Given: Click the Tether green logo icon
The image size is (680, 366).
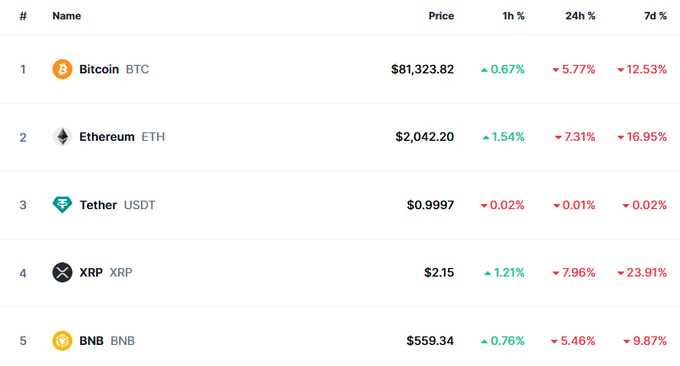Looking at the screenshot, I should 62,205.
